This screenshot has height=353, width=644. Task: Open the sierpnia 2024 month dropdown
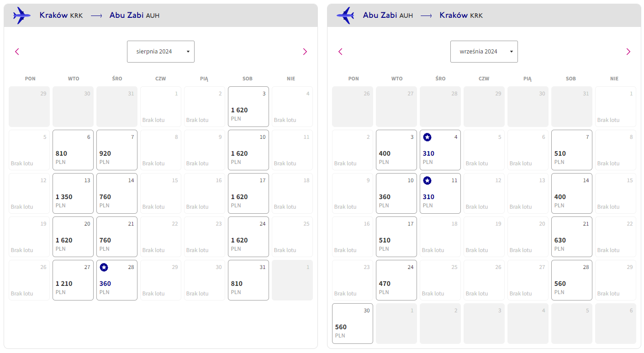click(161, 52)
